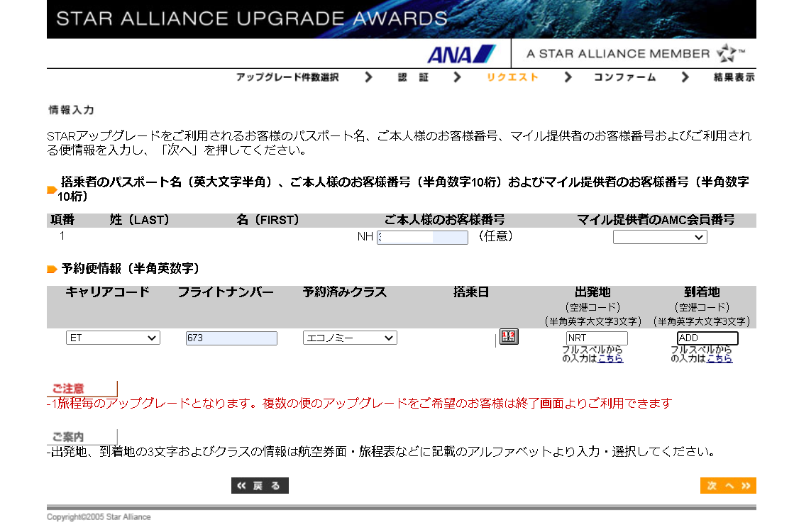This screenshot has width=794, height=532.
Task: Click the ご本人様のお客様番号 column header
Action: [444, 220]
